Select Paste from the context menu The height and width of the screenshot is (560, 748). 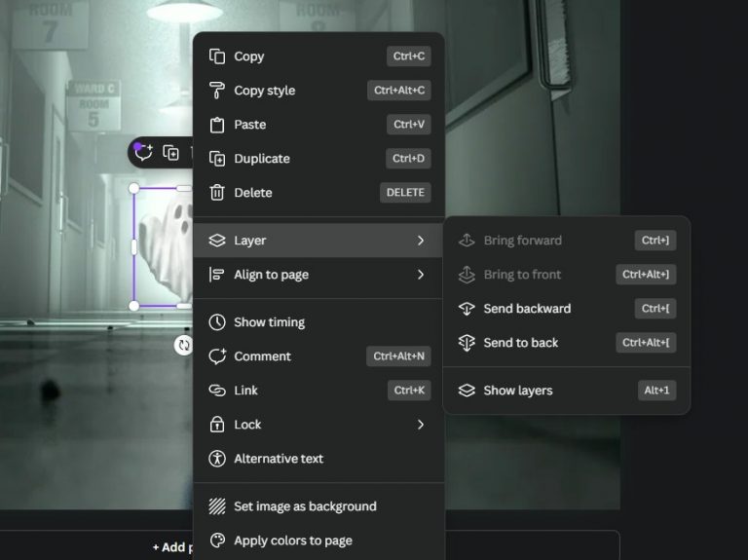tap(250, 125)
